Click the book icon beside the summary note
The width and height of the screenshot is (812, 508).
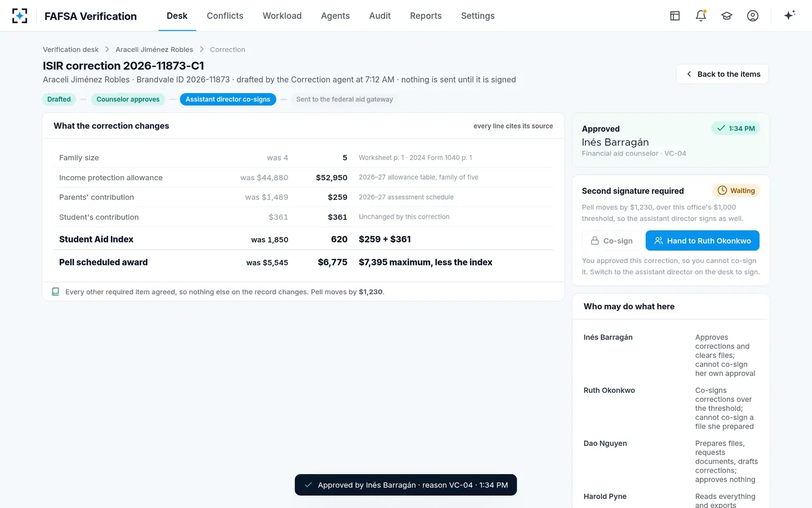55,292
